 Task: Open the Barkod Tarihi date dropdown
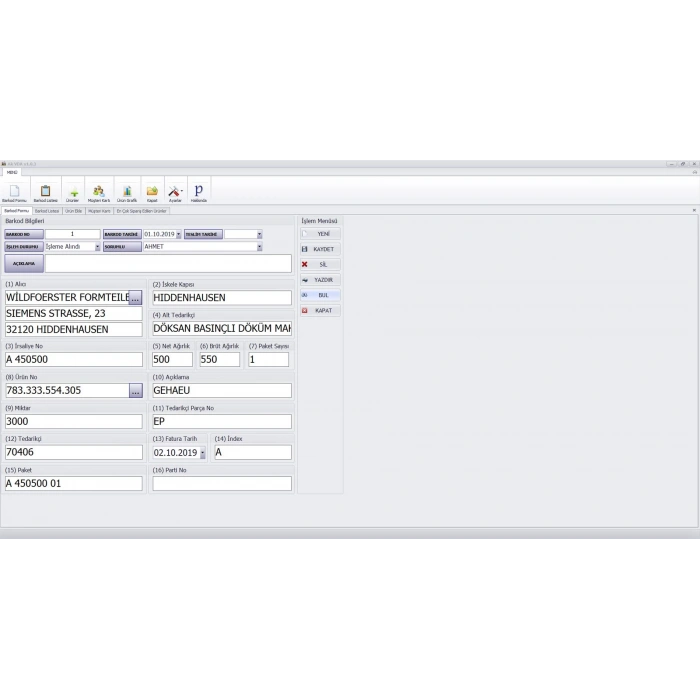pos(179,234)
